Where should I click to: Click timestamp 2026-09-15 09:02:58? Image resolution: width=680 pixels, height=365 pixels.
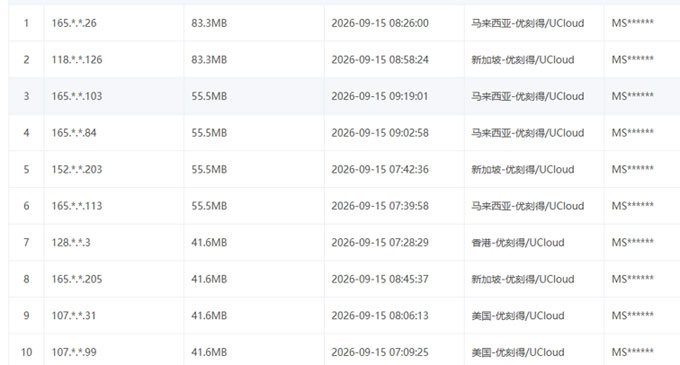(x=380, y=133)
